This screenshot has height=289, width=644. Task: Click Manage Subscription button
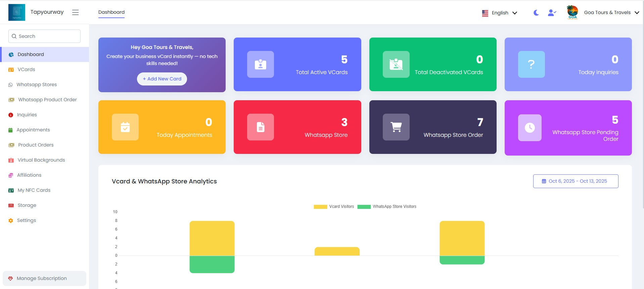[x=44, y=278]
